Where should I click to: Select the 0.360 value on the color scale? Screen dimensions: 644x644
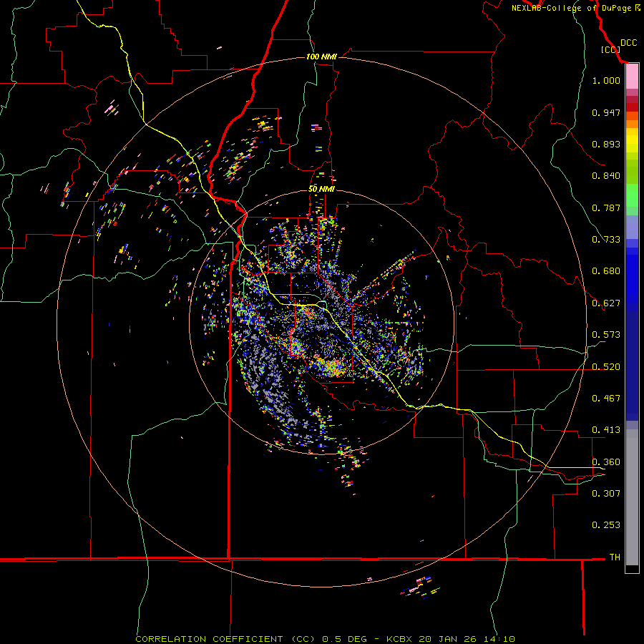[606, 462]
